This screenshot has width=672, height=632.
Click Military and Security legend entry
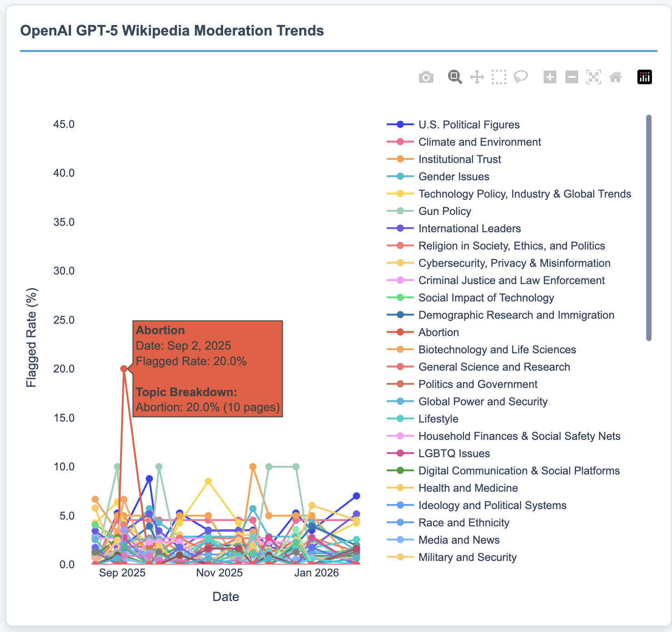point(467,557)
